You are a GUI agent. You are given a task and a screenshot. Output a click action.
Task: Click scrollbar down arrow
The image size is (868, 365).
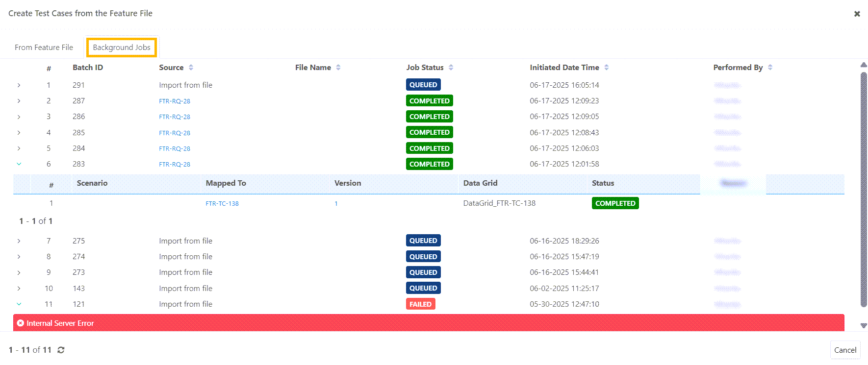pos(864,325)
